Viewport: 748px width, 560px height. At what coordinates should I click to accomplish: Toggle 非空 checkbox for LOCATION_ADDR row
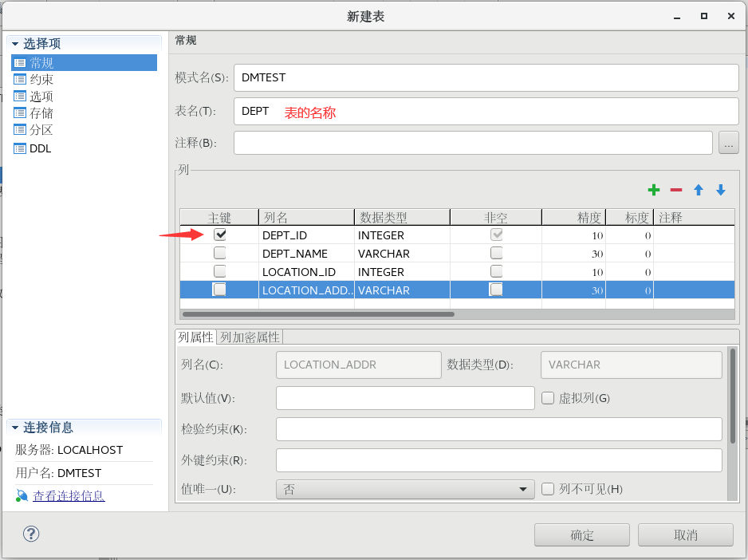coord(497,290)
